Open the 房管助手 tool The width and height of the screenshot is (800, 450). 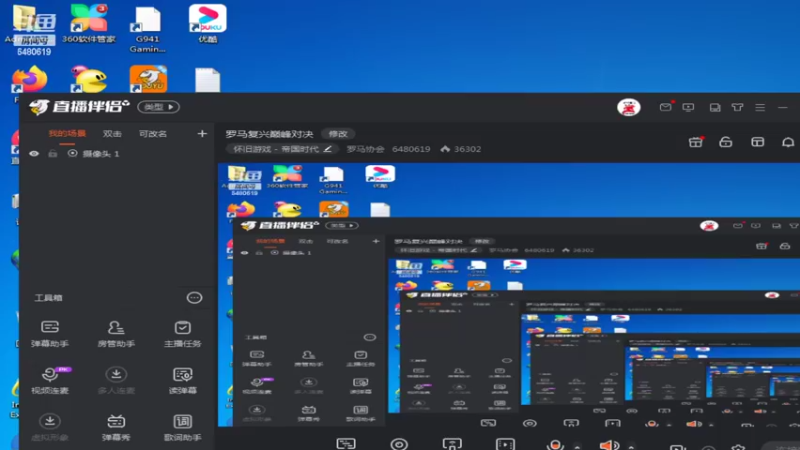[x=116, y=334]
